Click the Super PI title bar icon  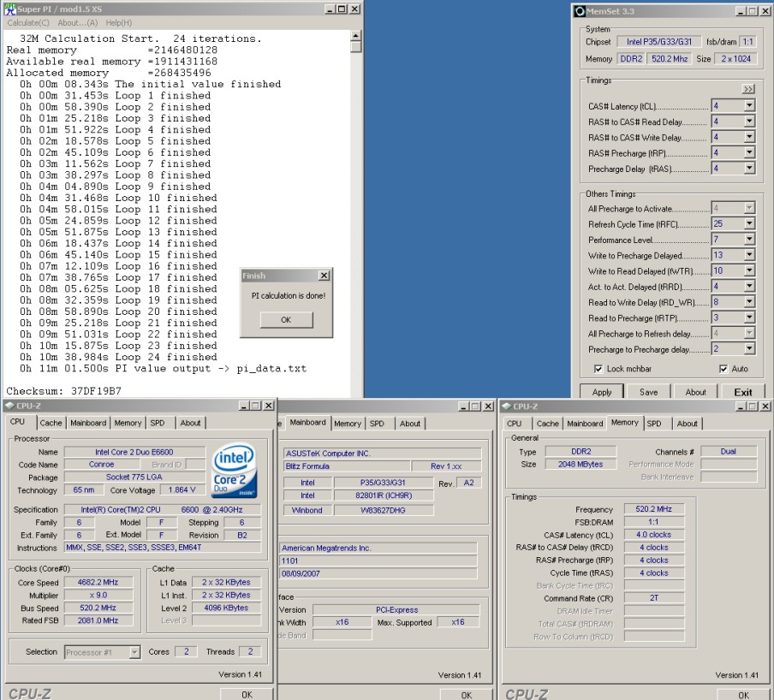(x=10, y=9)
